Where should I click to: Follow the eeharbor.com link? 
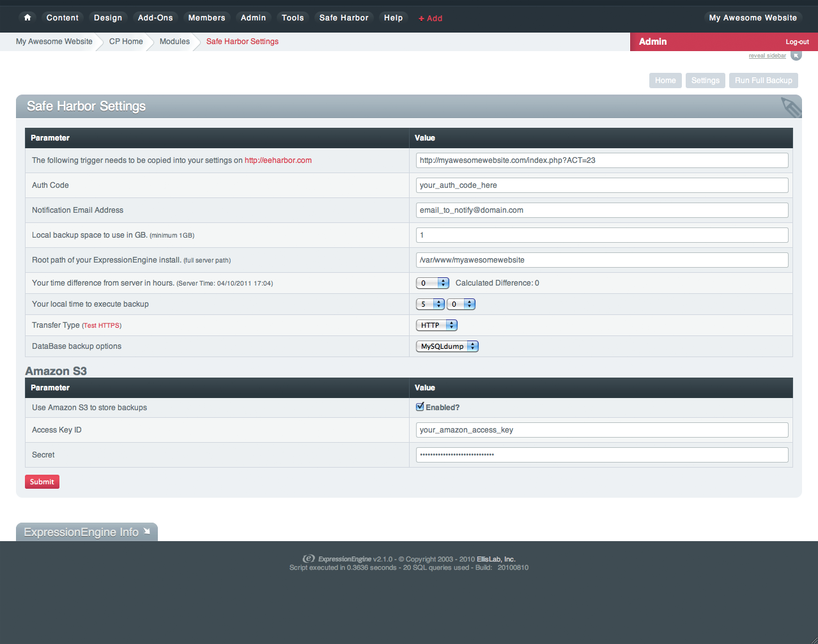278,160
